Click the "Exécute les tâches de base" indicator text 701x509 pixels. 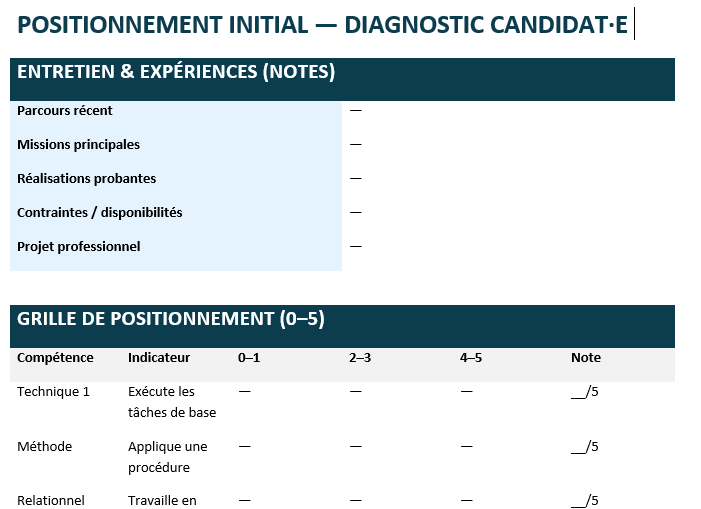coord(172,402)
